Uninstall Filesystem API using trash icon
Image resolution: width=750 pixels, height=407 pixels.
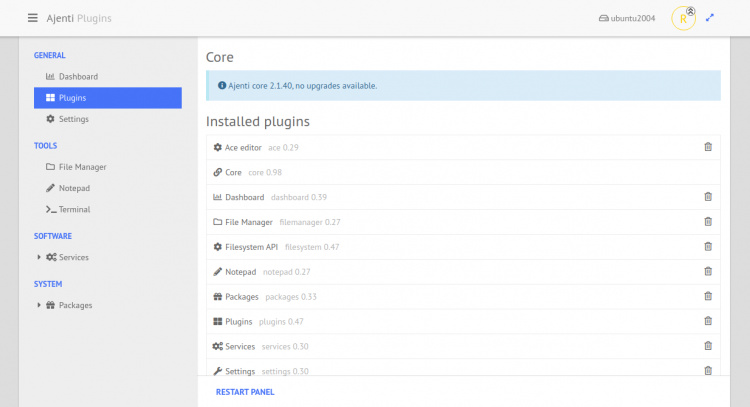[x=708, y=247]
